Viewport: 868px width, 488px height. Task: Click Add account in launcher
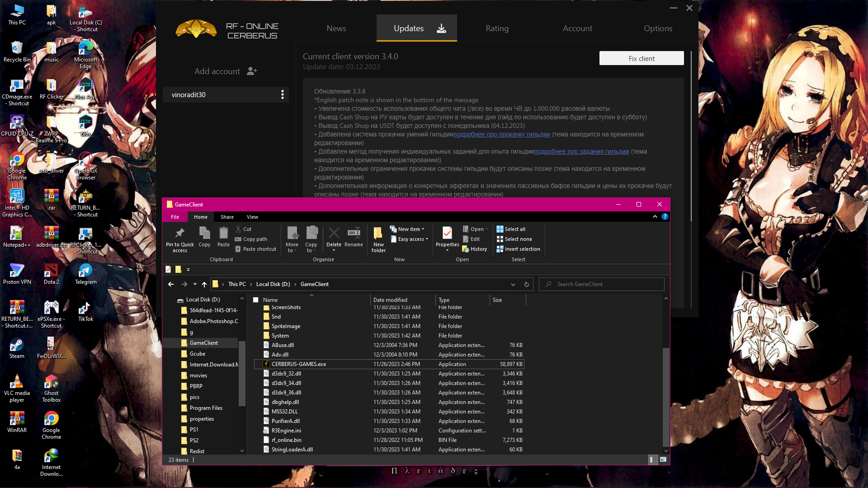[217, 71]
